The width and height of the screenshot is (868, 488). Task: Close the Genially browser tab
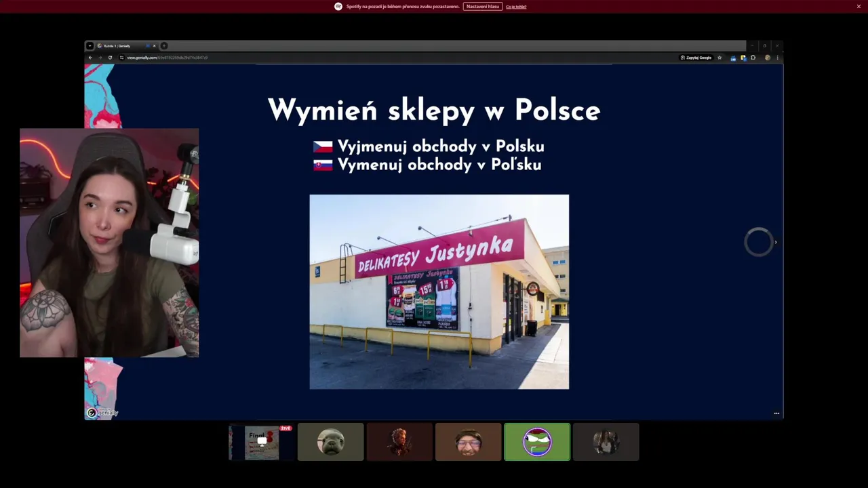coord(154,45)
